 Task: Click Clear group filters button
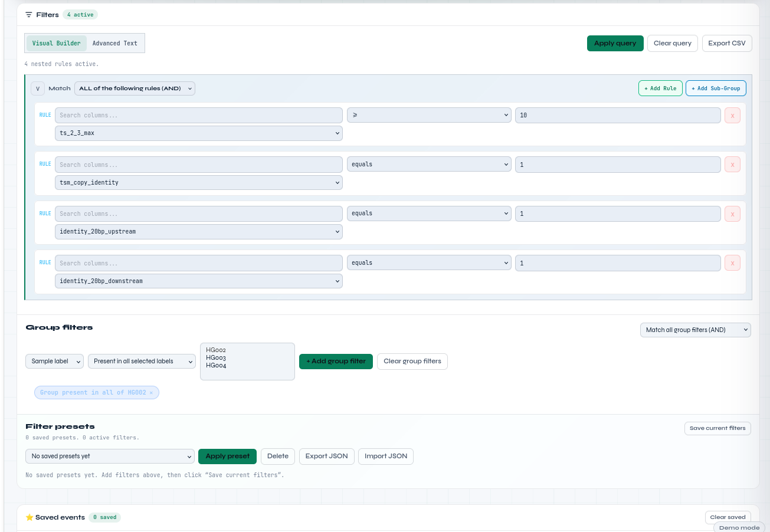[412, 361]
